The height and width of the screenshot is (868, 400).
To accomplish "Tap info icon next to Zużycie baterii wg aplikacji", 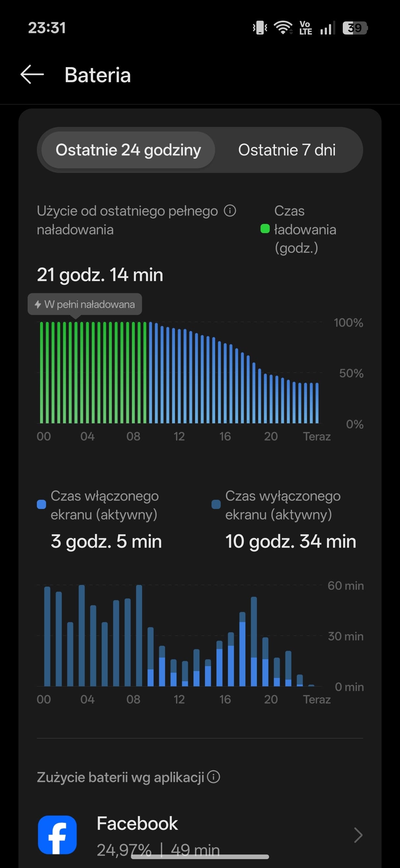I will point(213,777).
